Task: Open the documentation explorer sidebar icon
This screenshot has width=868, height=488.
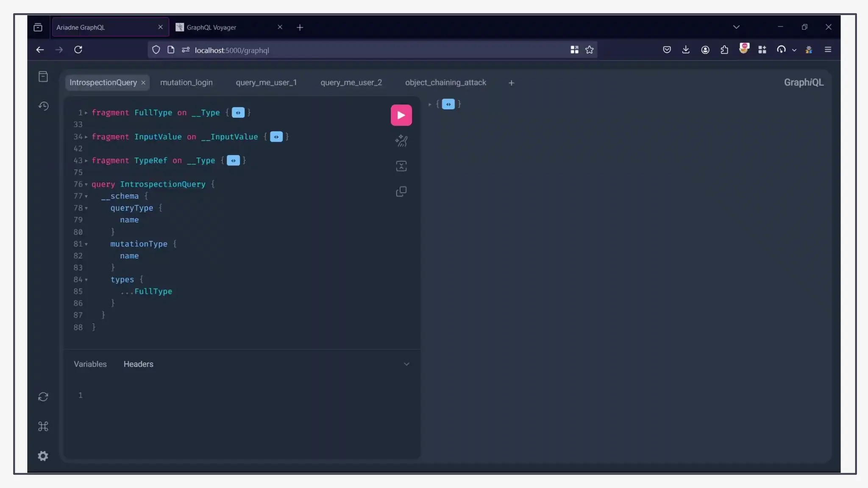Action: pos(43,77)
